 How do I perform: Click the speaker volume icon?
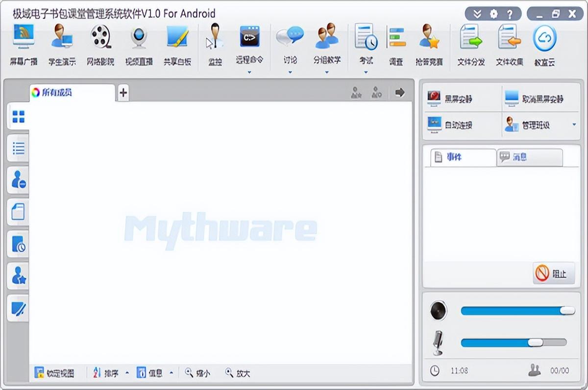coord(439,311)
